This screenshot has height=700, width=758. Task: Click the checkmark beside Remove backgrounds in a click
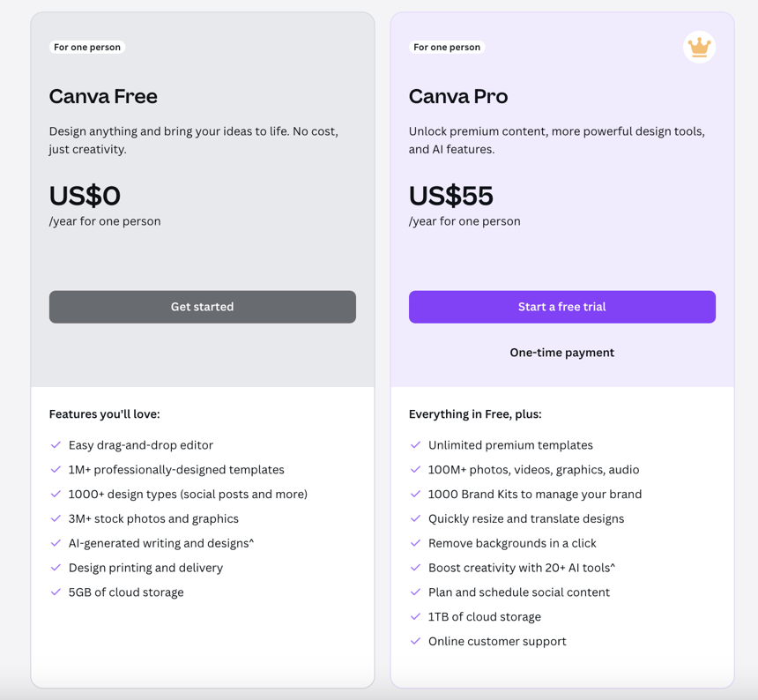415,543
